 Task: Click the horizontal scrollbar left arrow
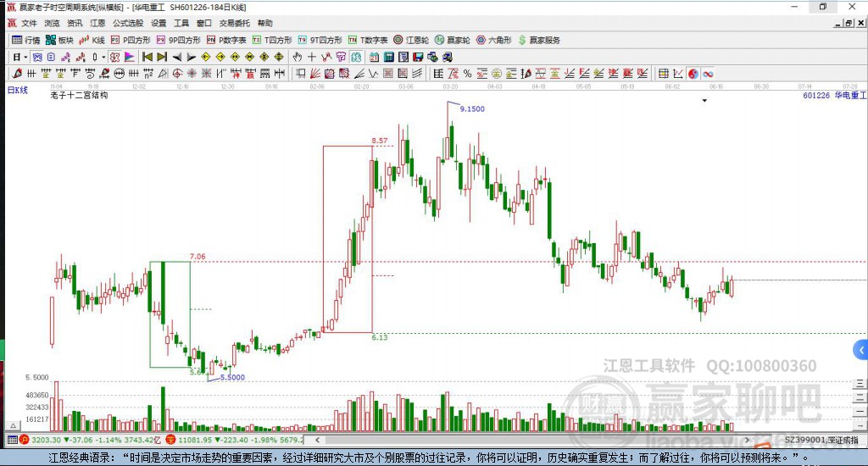(317, 440)
